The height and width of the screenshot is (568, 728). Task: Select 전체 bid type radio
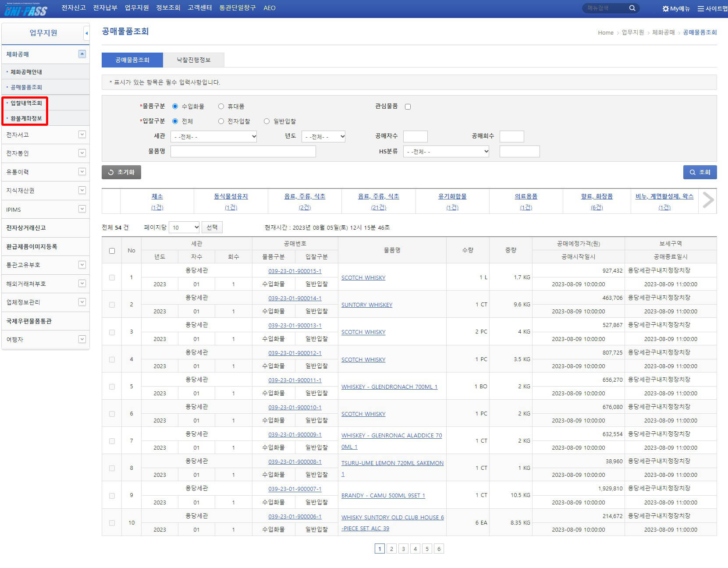pyautogui.click(x=175, y=121)
